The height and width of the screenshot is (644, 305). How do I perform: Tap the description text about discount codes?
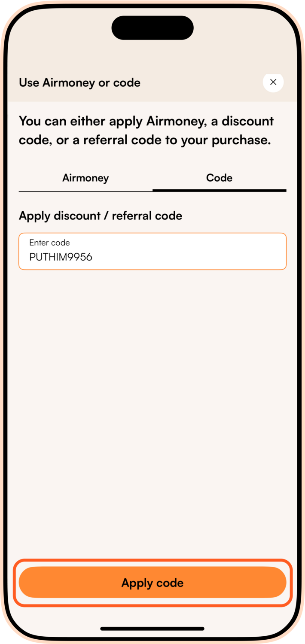pyautogui.click(x=146, y=130)
